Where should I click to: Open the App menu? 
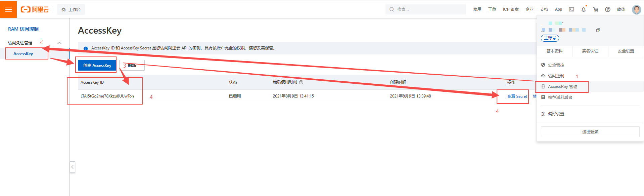point(558,9)
